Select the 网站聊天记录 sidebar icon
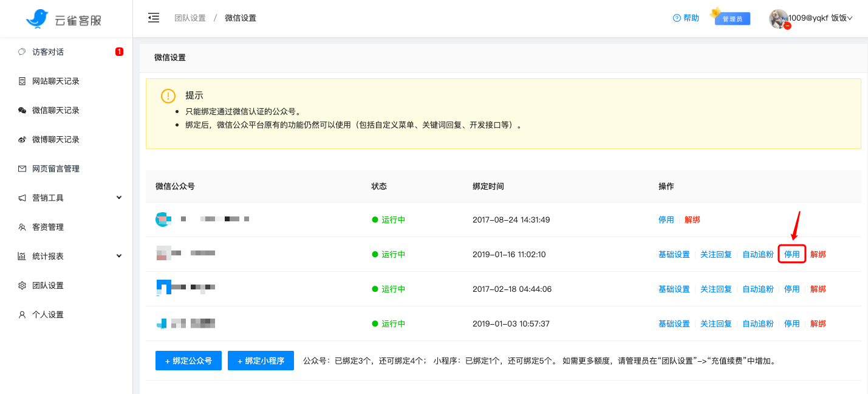 (22, 81)
